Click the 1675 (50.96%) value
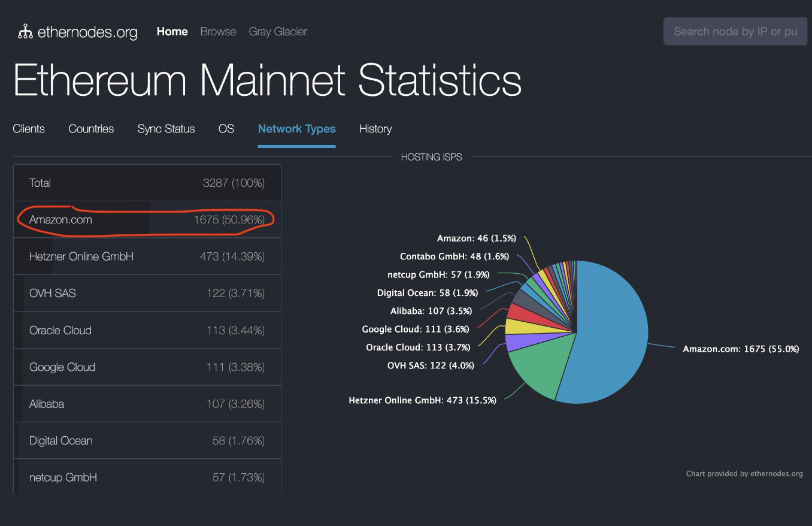 (x=229, y=220)
